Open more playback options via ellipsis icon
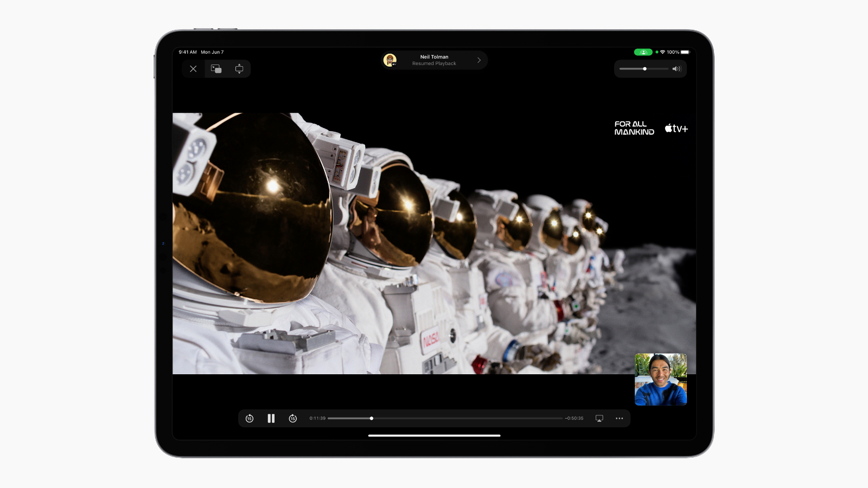 coord(619,418)
